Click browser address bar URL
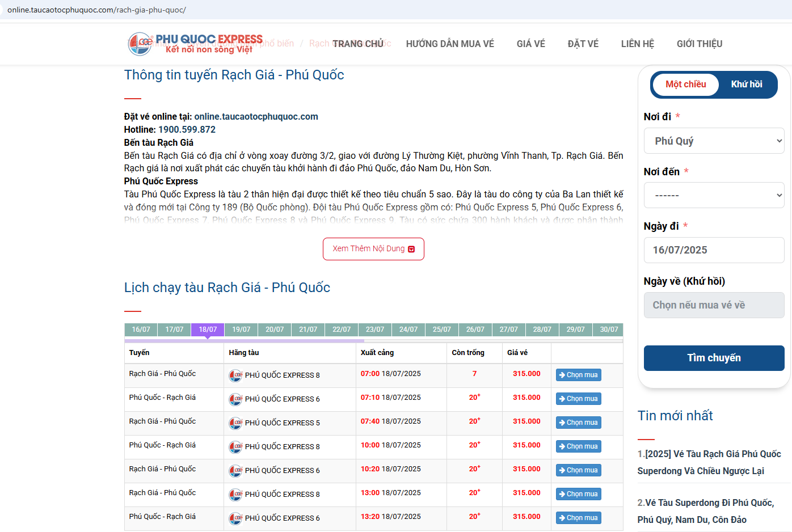Image resolution: width=792 pixels, height=532 pixels. click(96, 10)
